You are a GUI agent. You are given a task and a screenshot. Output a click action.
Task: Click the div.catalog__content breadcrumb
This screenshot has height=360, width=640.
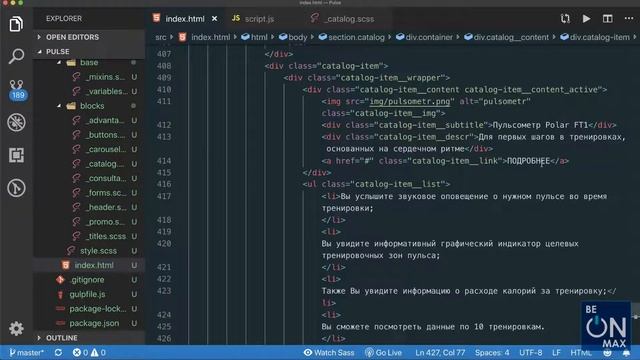(x=507, y=37)
